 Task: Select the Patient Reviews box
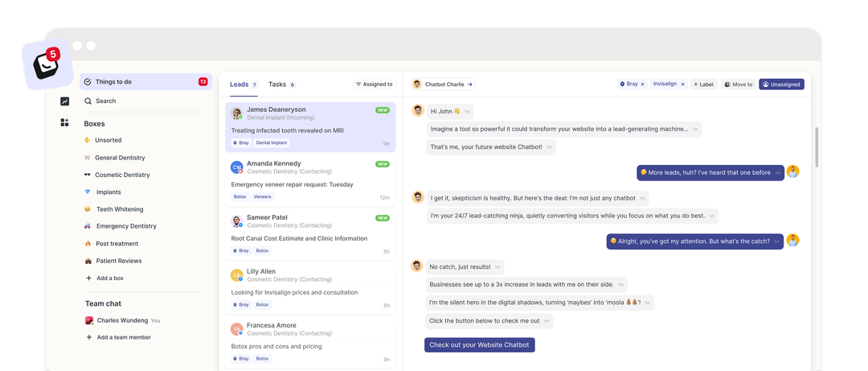(113, 261)
